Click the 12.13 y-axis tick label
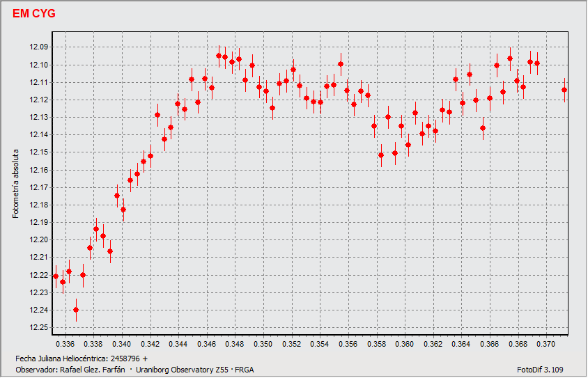The height and width of the screenshot is (378, 588). tap(38, 117)
